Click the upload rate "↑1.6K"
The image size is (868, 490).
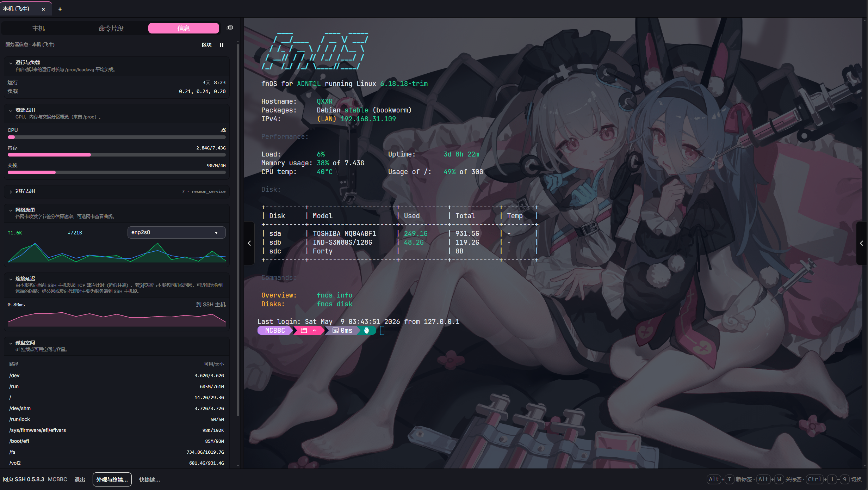pyautogui.click(x=15, y=233)
